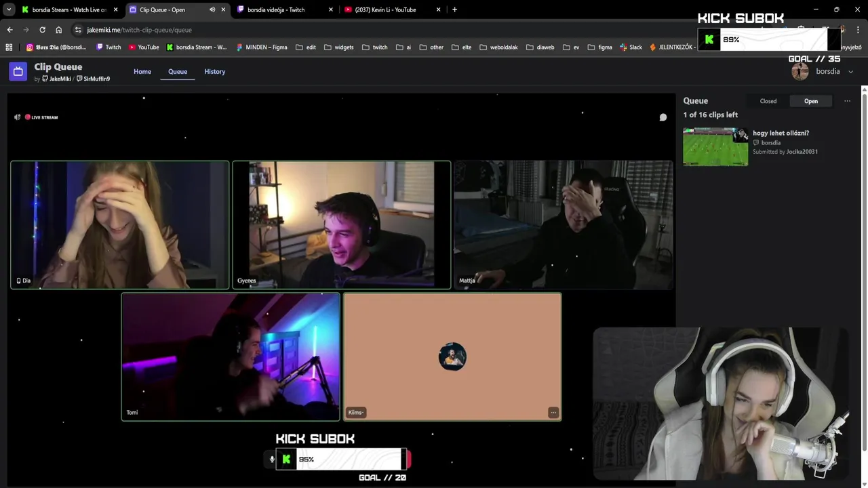Open the queue more options menu
868x488 pixels.
(x=847, y=101)
